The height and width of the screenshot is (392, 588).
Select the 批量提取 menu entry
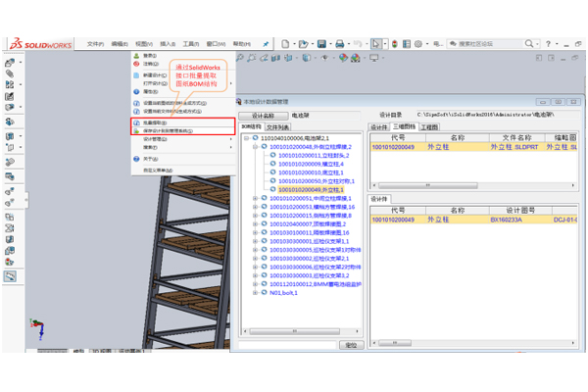183,122
